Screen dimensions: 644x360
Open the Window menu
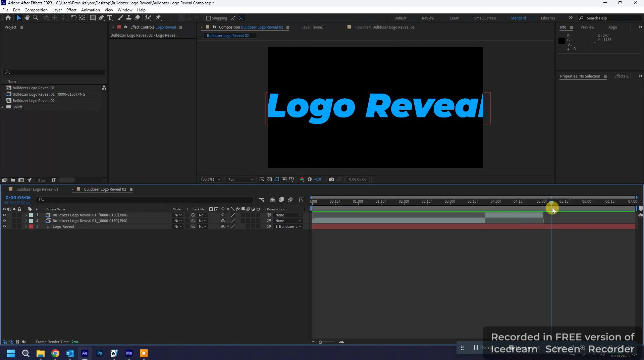click(x=125, y=10)
